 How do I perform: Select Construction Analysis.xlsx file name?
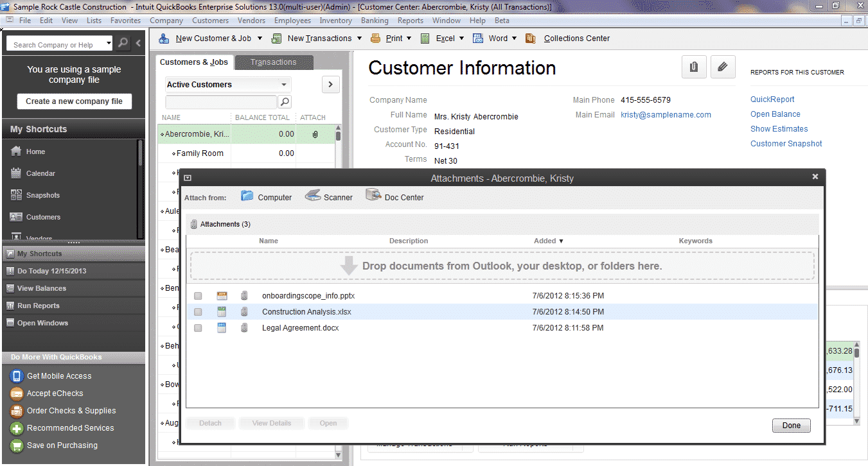tap(306, 312)
